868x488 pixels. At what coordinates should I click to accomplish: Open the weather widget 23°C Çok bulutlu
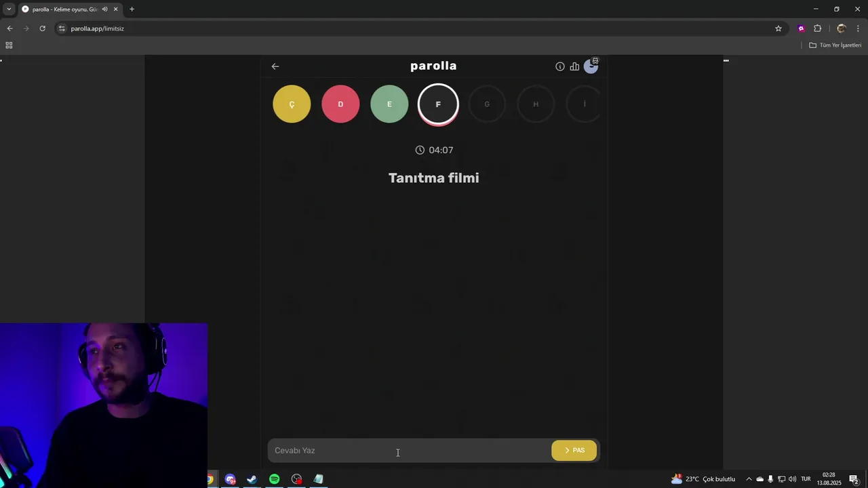pyautogui.click(x=703, y=479)
